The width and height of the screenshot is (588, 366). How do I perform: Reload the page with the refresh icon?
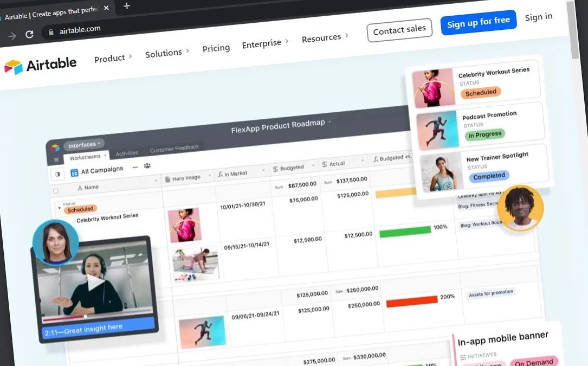click(29, 35)
